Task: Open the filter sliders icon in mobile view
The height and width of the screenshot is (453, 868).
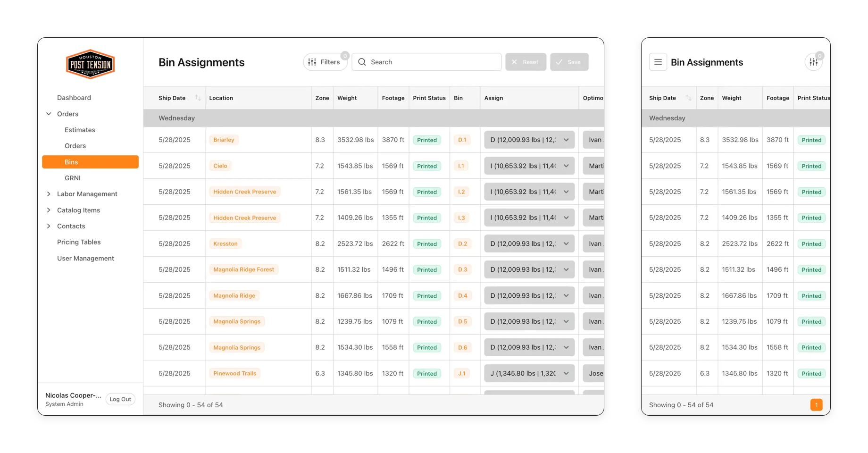Action: pyautogui.click(x=813, y=62)
